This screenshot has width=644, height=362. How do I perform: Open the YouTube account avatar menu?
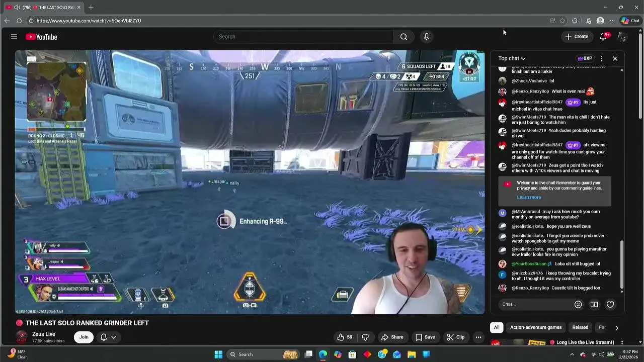(622, 37)
